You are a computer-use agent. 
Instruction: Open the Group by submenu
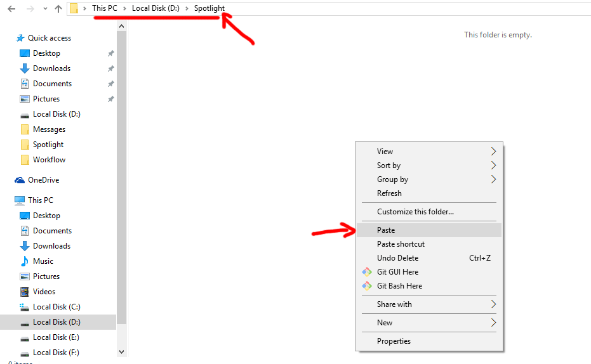coord(429,179)
